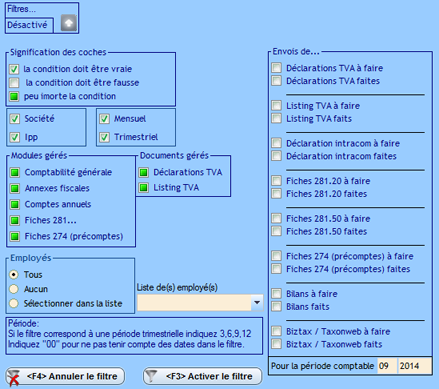Check Déclarations TVA à faire
This screenshot has height=389, width=439.
click(x=276, y=68)
